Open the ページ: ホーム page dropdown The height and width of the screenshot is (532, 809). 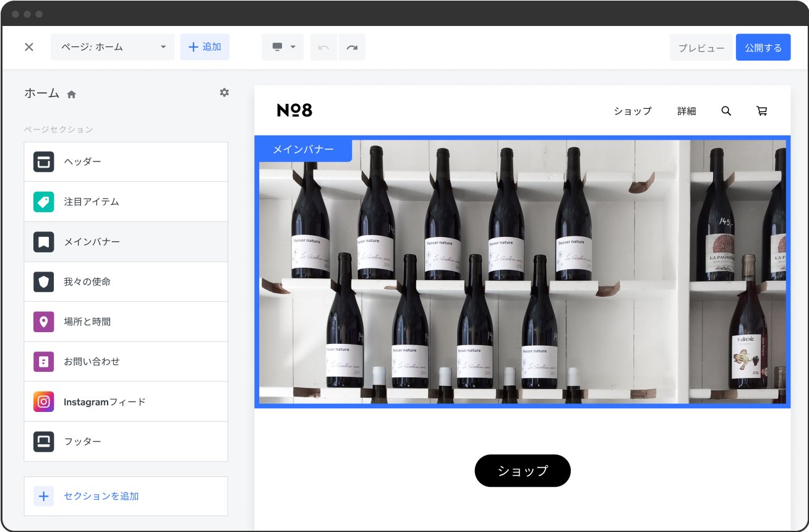tap(113, 47)
